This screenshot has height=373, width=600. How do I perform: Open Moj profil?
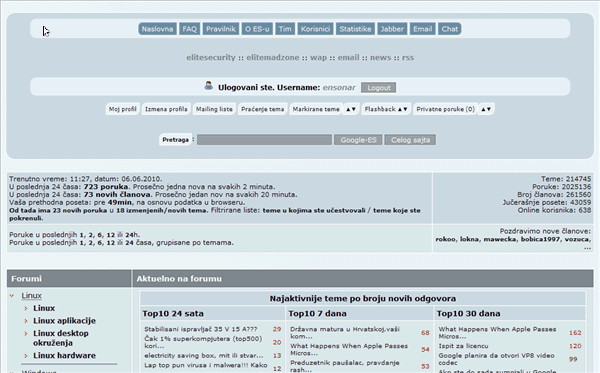tap(122, 109)
